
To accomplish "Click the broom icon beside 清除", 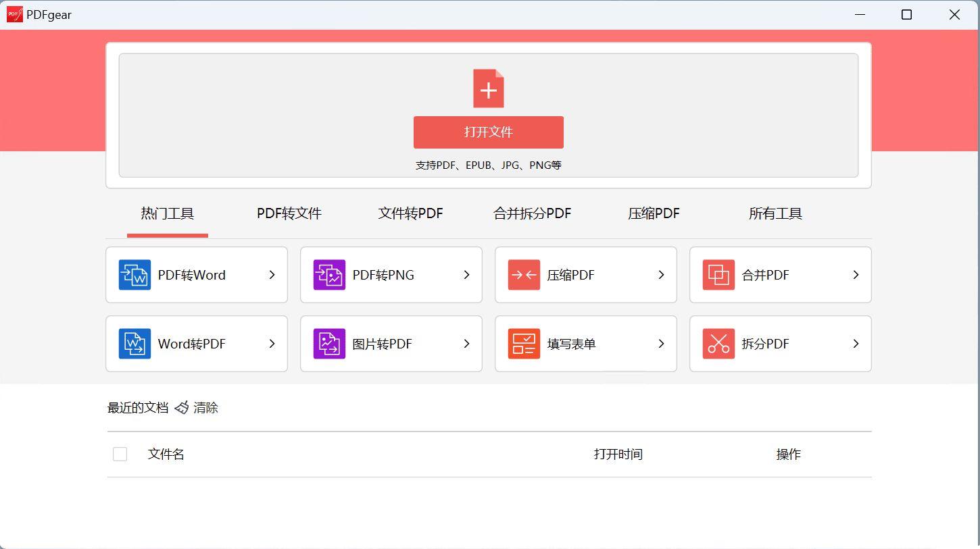I will [x=181, y=407].
